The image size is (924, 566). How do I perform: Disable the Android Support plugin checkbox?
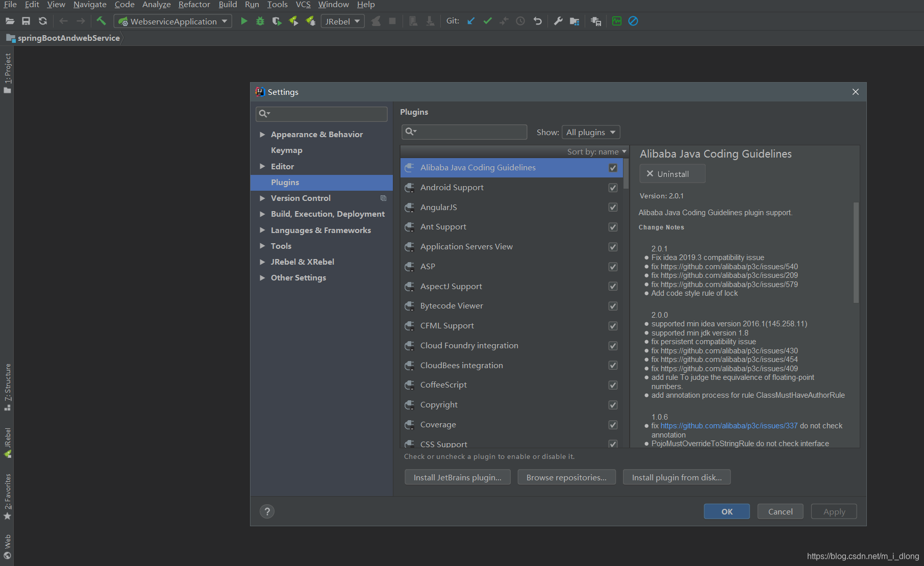tap(613, 188)
